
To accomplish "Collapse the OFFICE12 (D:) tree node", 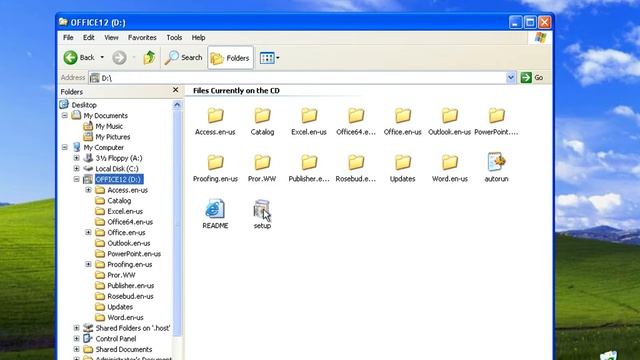I will coord(77,179).
